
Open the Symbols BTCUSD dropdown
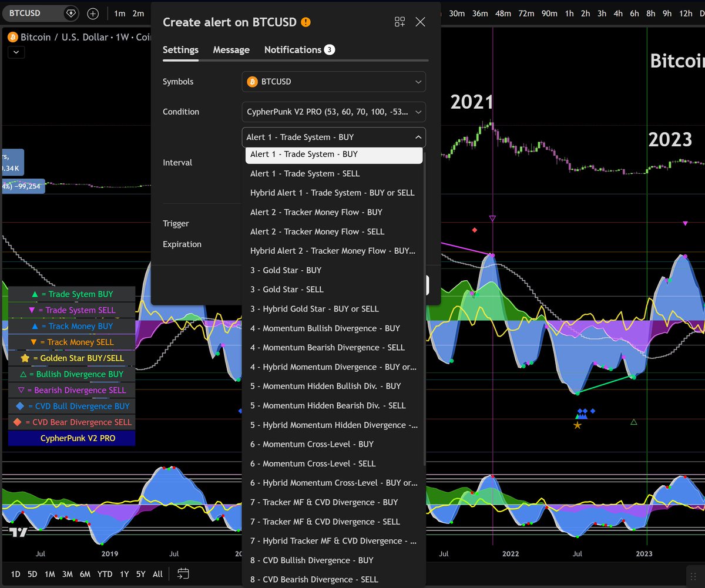[x=334, y=82]
